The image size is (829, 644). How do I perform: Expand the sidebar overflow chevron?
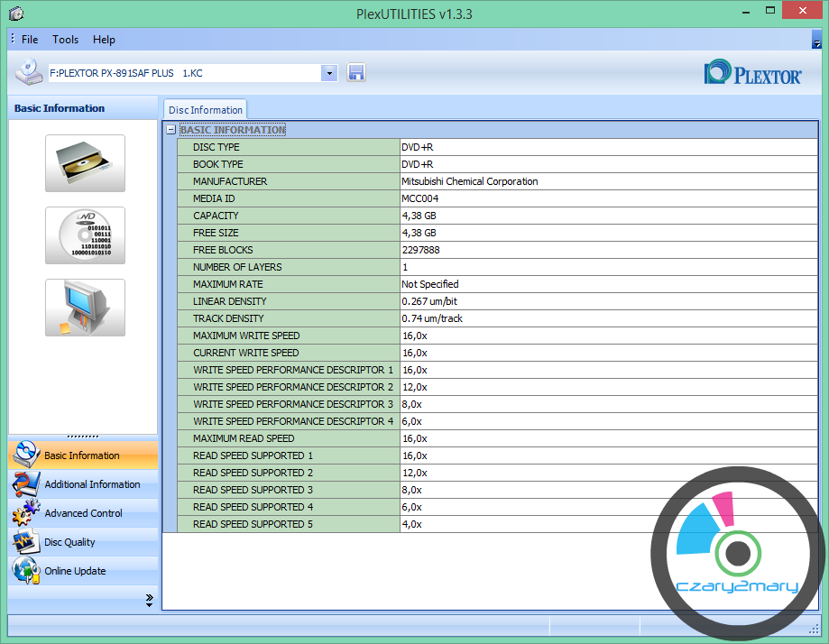[x=149, y=600]
